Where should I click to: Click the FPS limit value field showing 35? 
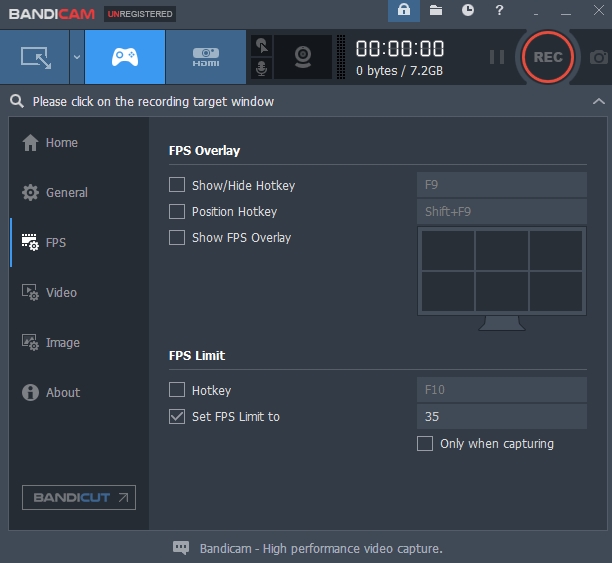[502, 417]
